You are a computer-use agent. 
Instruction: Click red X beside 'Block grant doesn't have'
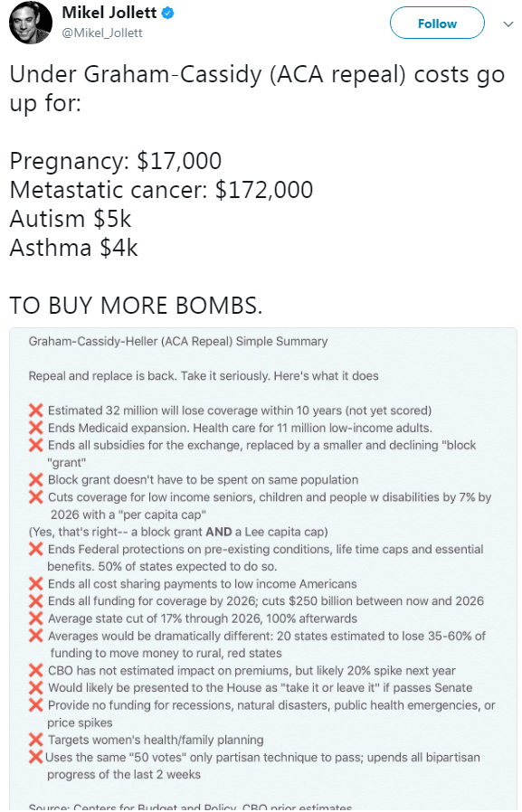[x=35, y=480]
